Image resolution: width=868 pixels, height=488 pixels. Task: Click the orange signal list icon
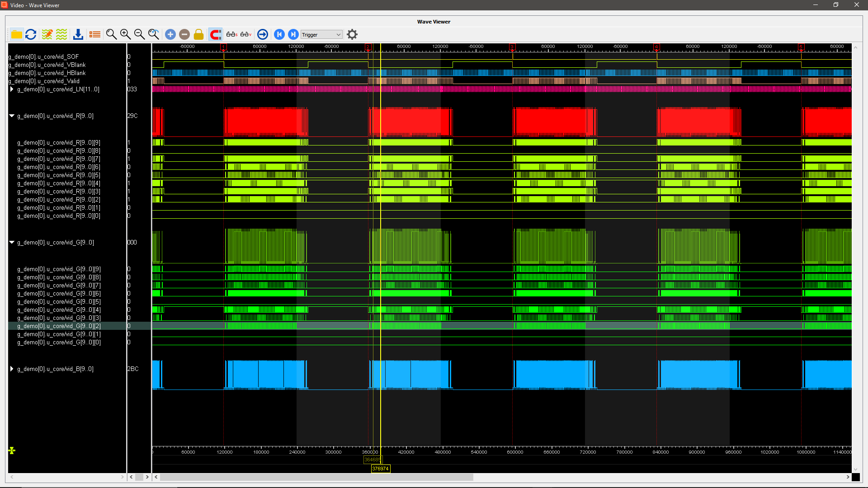point(95,34)
